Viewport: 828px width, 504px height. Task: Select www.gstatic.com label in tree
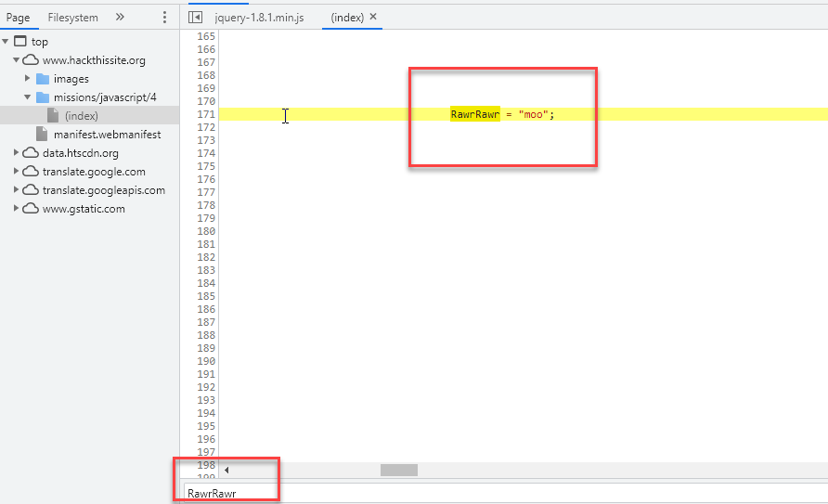(x=84, y=209)
